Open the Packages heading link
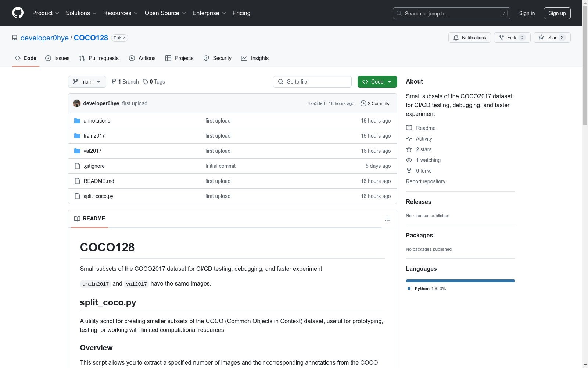 [419, 235]
